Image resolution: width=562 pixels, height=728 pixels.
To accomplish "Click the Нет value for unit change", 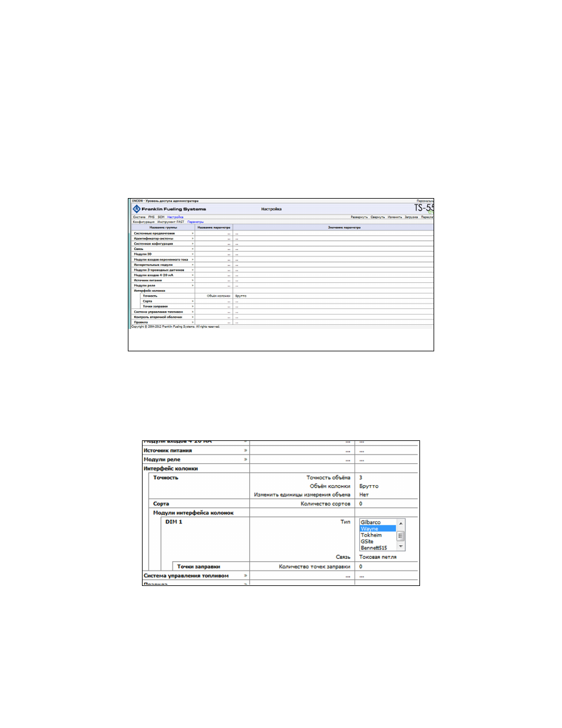I will (x=364, y=495).
